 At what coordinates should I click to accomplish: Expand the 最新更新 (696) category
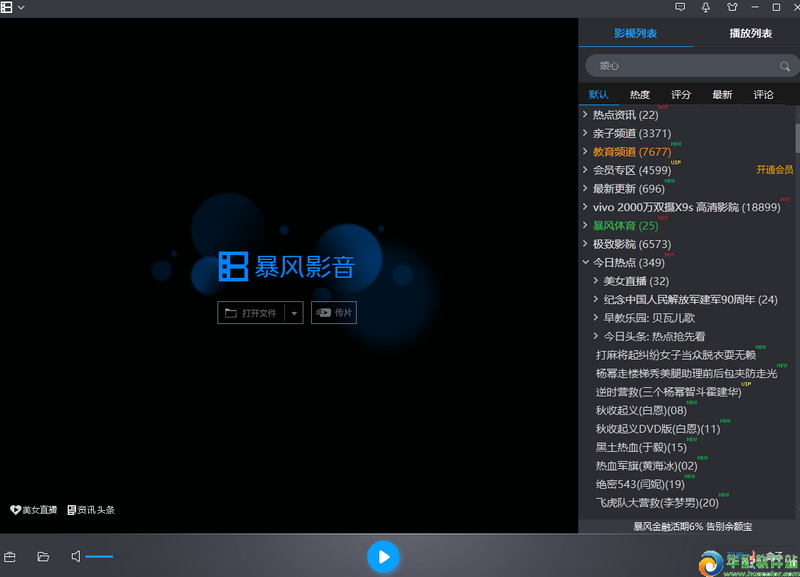pyautogui.click(x=585, y=188)
